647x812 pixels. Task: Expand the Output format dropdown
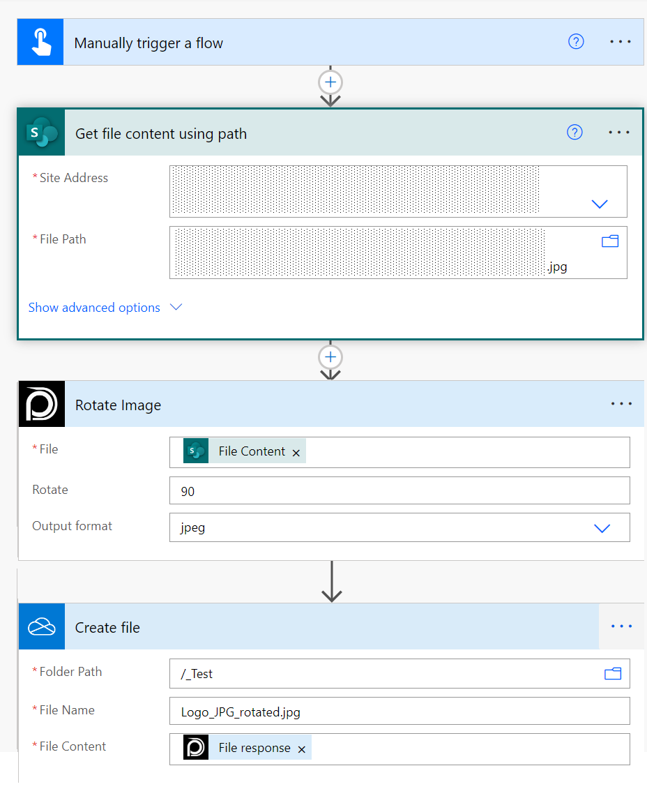coord(602,528)
